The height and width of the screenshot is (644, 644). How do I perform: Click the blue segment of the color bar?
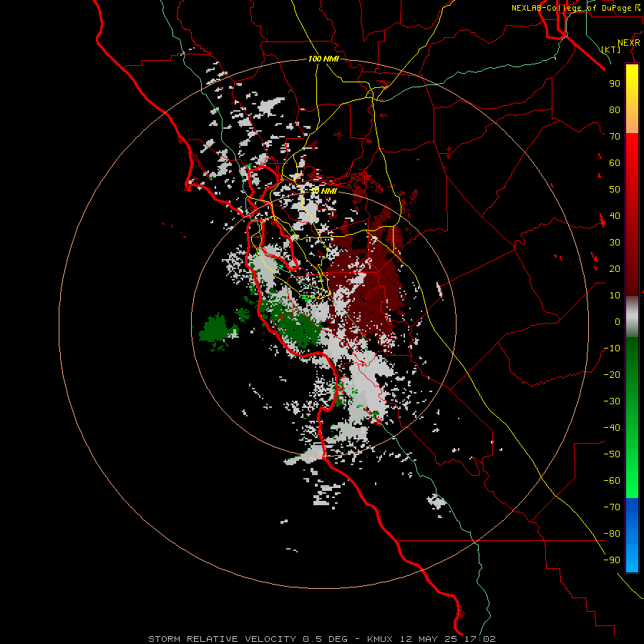632,535
